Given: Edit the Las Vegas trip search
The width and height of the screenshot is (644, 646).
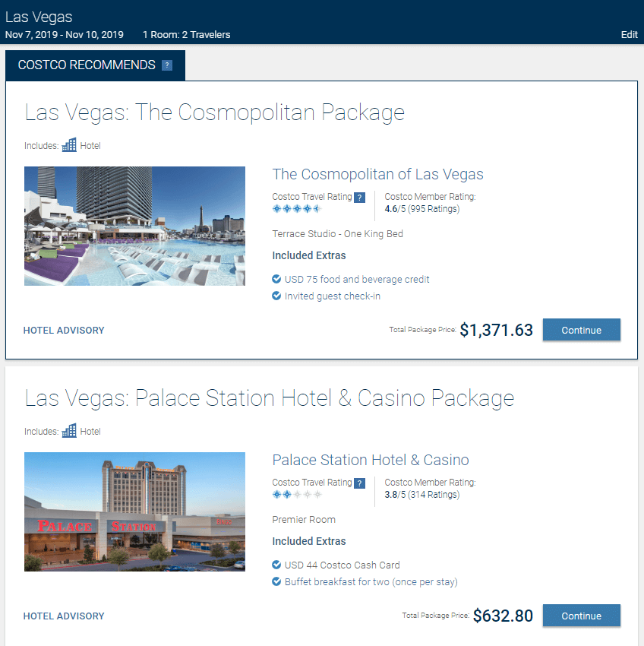Looking at the screenshot, I should pyautogui.click(x=629, y=35).
